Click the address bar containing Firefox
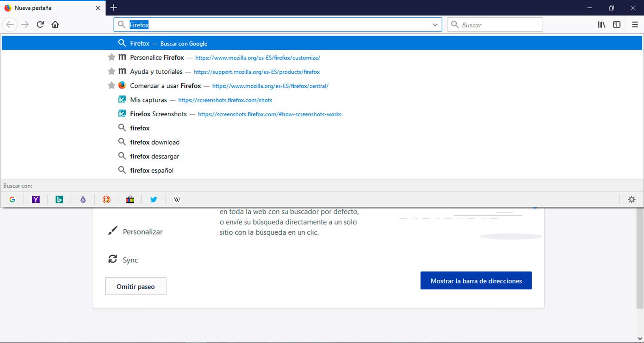This screenshot has height=343, width=644. [x=278, y=25]
